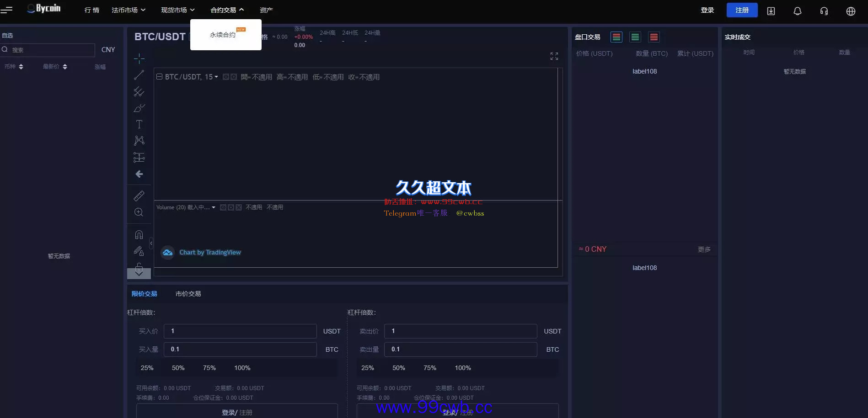Select the pitchfork drawing tool

click(139, 91)
